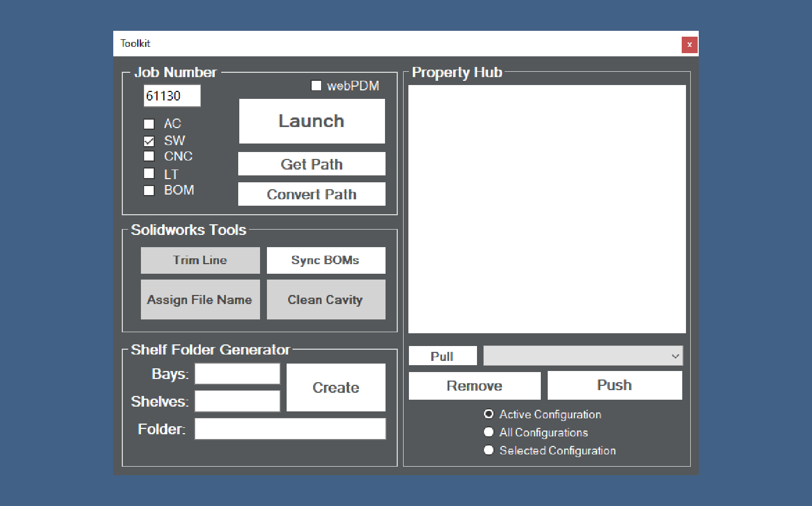Click the Create button in Shelf Folder Generator
812x506 pixels.
pos(336,387)
